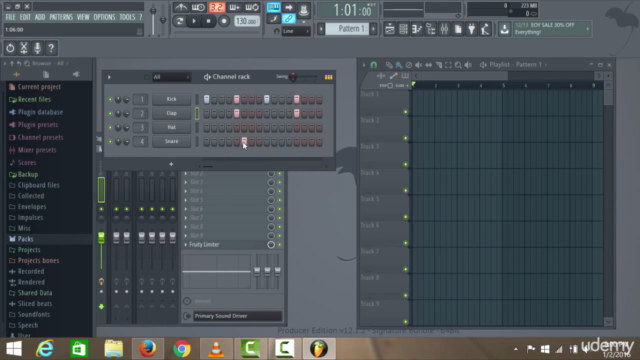The width and height of the screenshot is (640, 360).
Task: Open the Line snap mode dropdown
Action: pos(296,31)
